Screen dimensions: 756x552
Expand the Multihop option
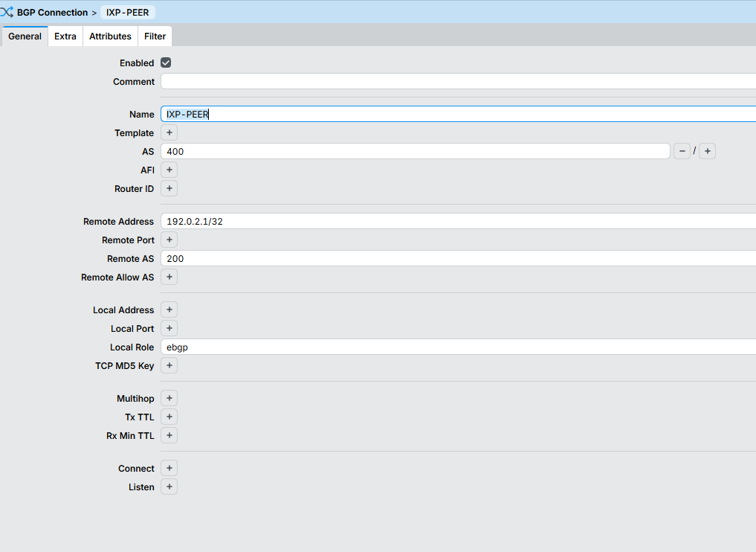click(169, 399)
